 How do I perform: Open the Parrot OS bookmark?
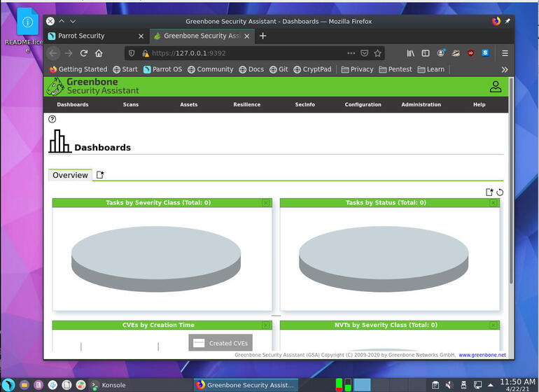pos(162,69)
